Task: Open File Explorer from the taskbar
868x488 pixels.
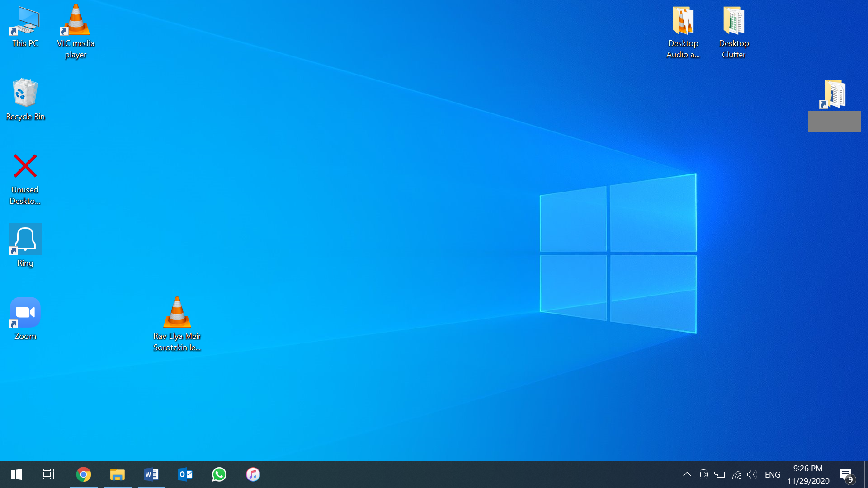Action: pos(118,474)
